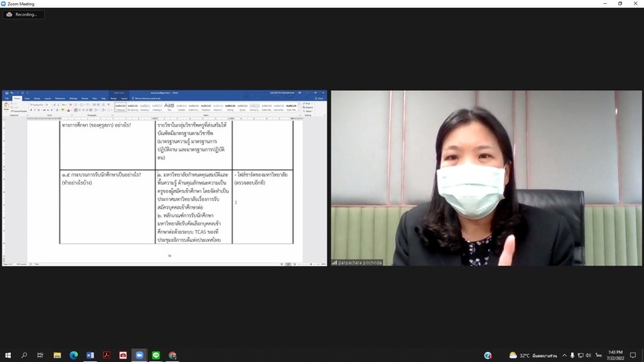Click the Share button in Word
The image size is (644, 362).
(x=319, y=98)
